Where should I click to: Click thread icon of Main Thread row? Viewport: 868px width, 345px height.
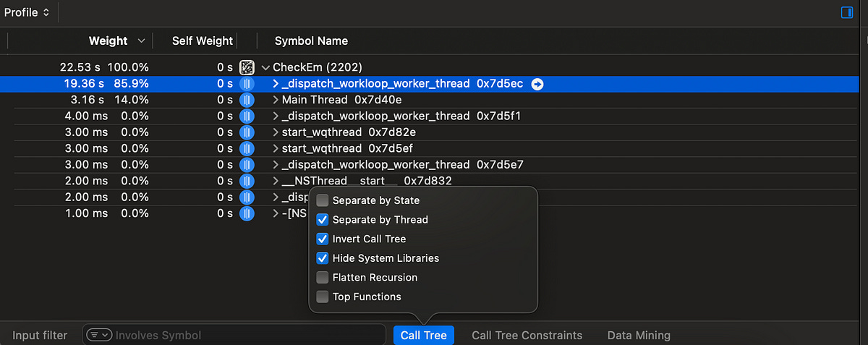247,100
